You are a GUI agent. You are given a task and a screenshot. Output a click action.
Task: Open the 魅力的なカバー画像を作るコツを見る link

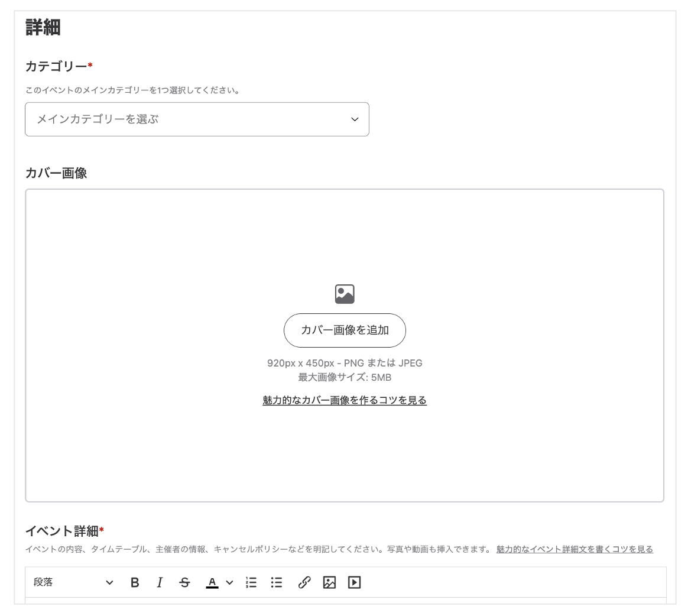345,400
